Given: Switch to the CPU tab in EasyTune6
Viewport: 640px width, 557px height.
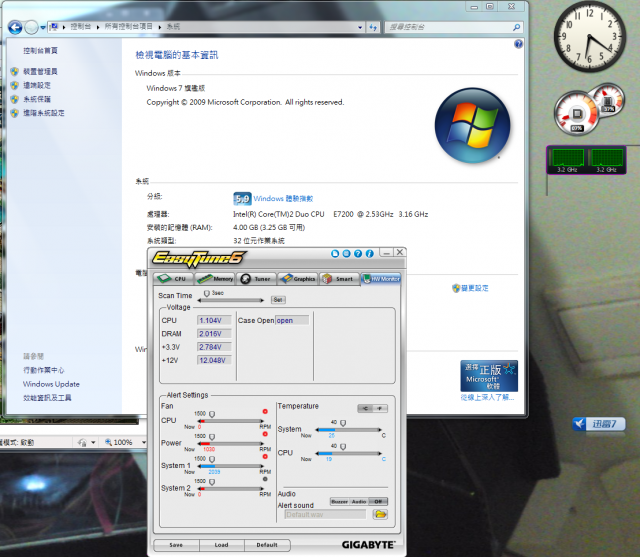Looking at the screenshot, I should (x=173, y=279).
